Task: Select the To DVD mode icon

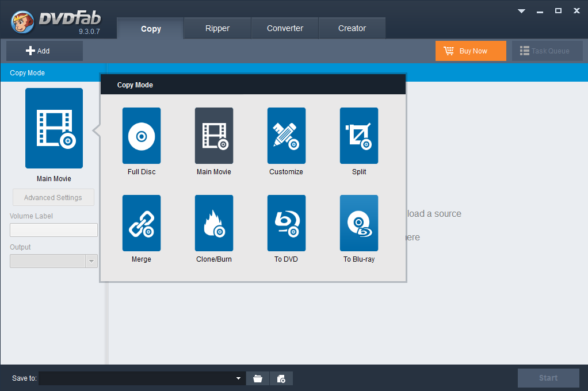Action: (286, 223)
